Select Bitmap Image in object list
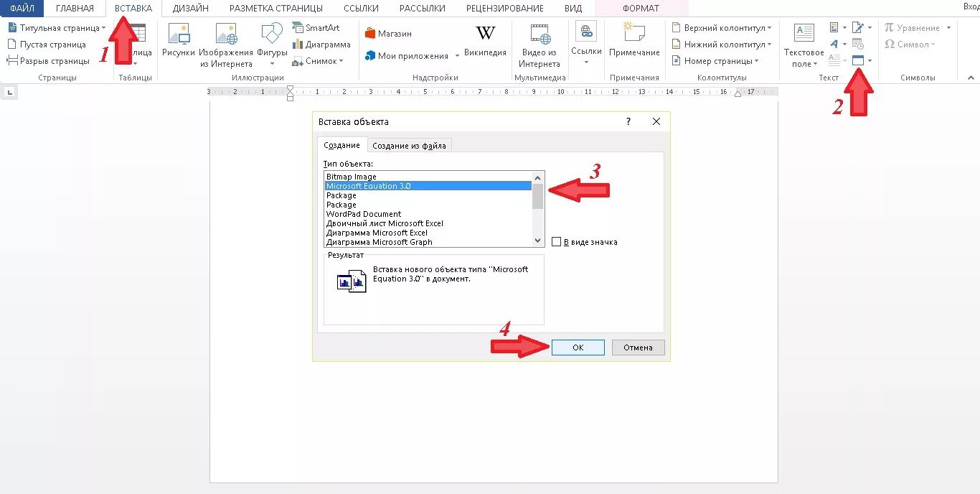Viewport: 980px width, 494px height. pyautogui.click(x=428, y=177)
